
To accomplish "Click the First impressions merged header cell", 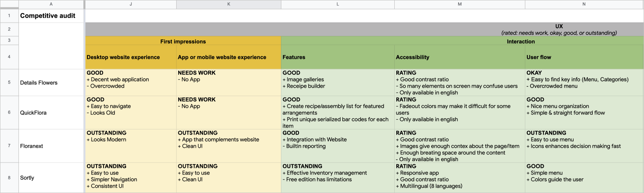I will [x=183, y=41].
